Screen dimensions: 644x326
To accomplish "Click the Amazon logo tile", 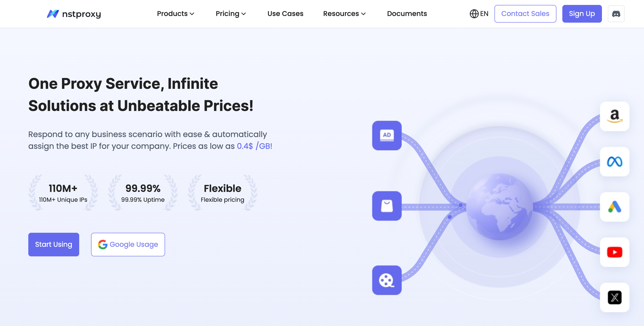I will 614,116.
